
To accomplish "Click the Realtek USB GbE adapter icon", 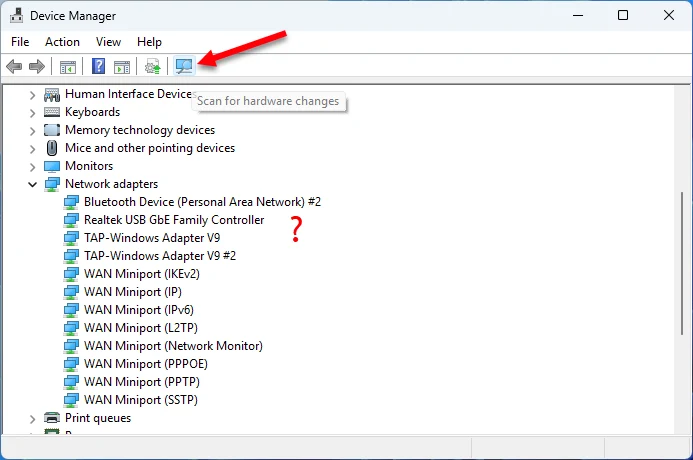I will (x=71, y=220).
